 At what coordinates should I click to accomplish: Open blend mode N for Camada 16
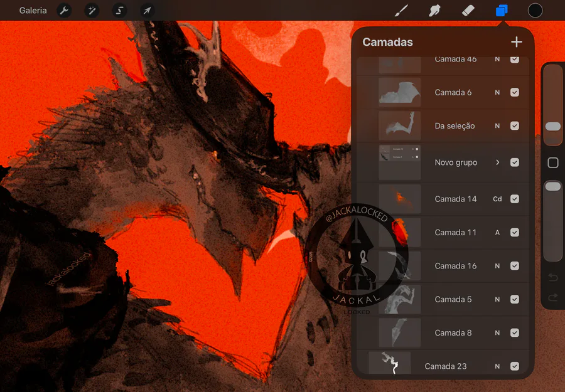(x=497, y=266)
